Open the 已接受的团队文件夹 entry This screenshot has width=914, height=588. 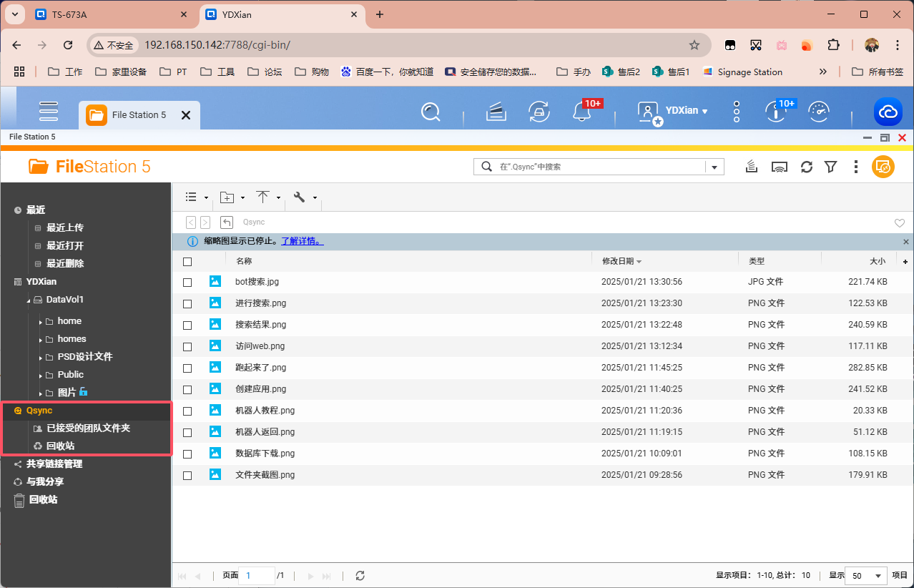(88, 428)
